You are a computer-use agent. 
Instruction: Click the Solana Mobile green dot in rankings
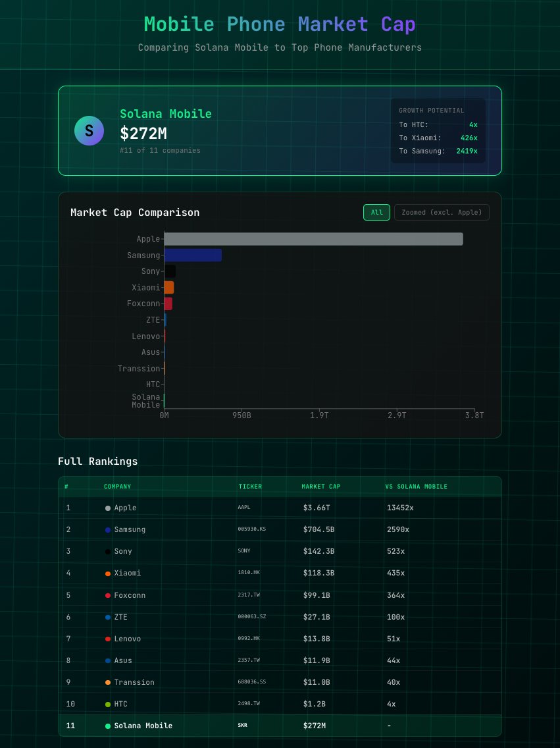click(108, 726)
